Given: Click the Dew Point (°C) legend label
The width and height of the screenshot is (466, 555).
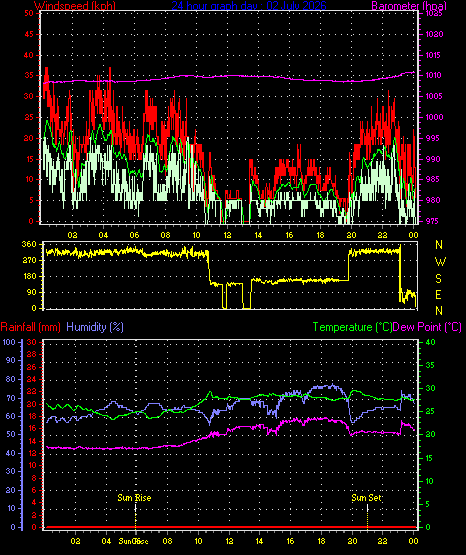Looking at the screenshot, I should (427, 327).
